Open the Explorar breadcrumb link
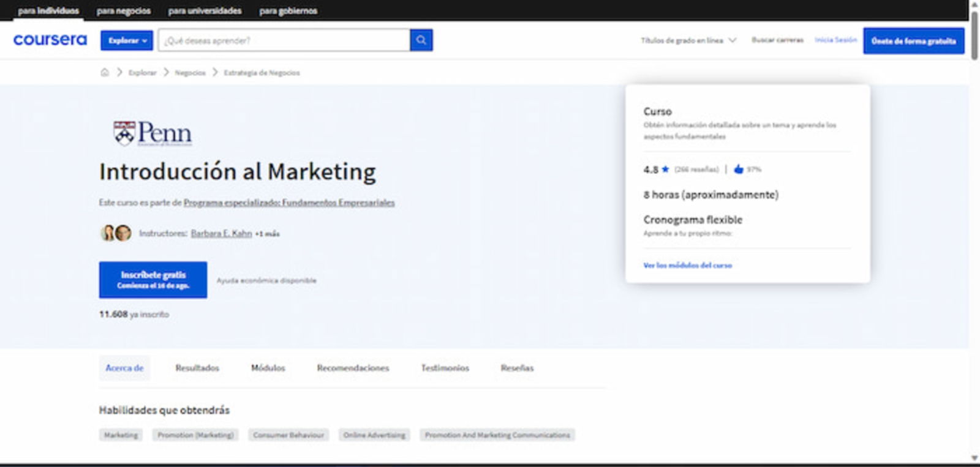 tap(142, 72)
